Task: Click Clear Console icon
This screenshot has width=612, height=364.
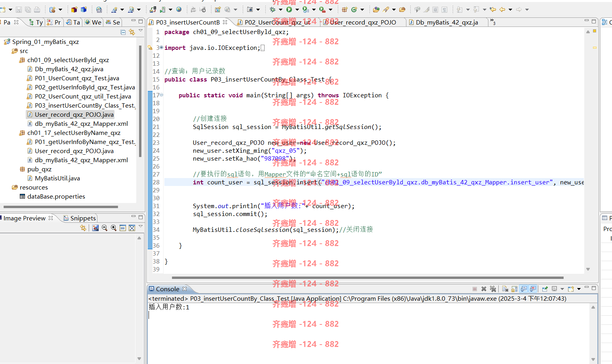Action: click(505, 289)
